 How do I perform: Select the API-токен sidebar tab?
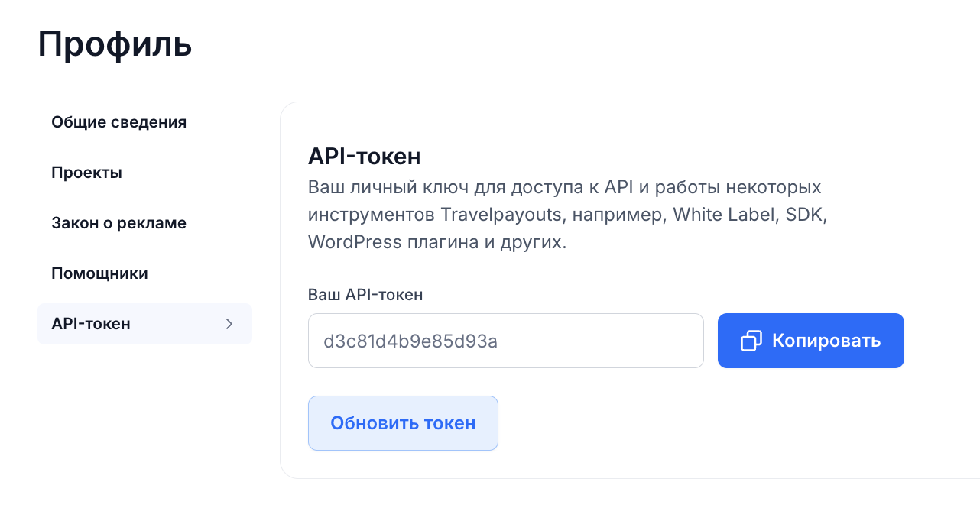[x=144, y=324]
